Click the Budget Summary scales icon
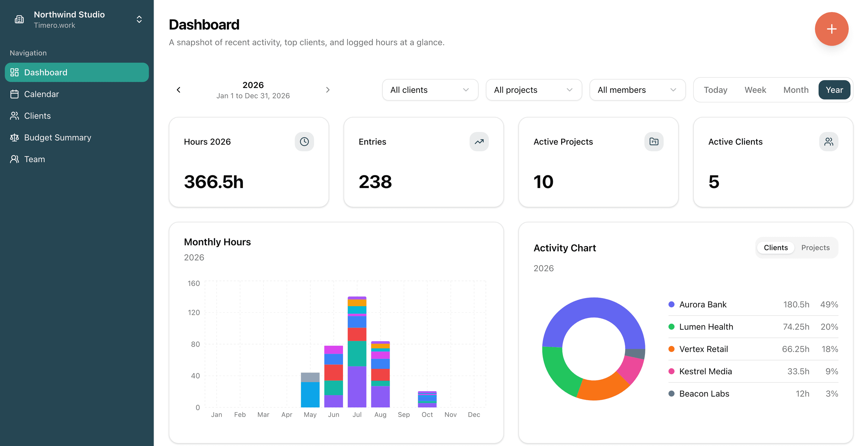The height and width of the screenshot is (446, 868). 14,137
